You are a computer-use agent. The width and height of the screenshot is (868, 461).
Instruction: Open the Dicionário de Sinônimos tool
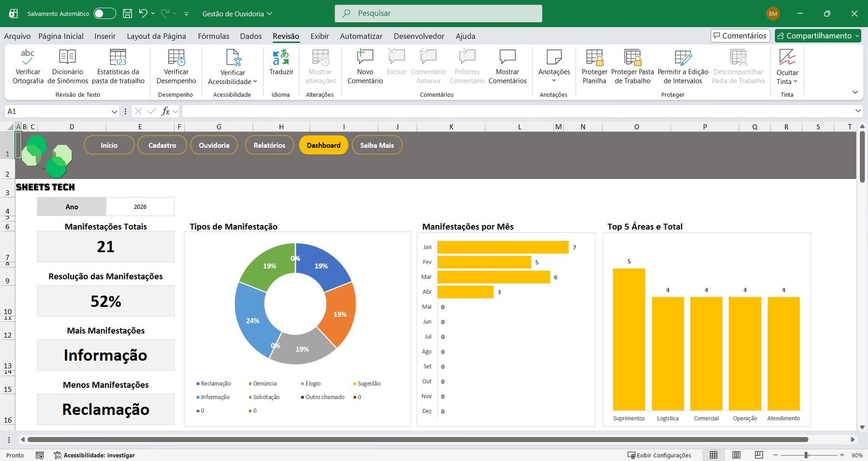pos(67,57)
